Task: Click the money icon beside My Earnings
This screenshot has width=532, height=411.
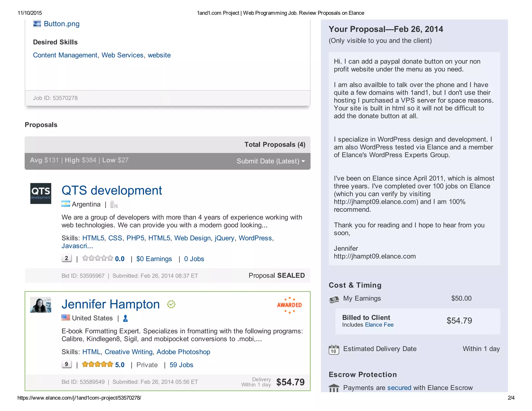Action: click(334, 300)
